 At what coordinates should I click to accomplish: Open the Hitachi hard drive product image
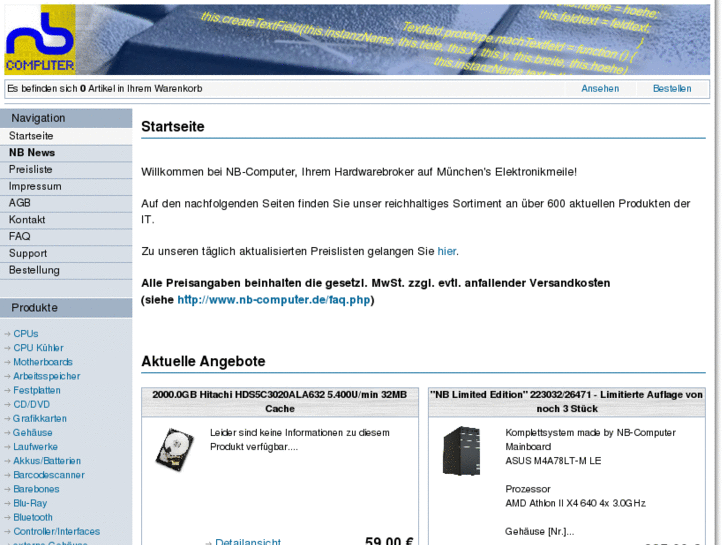pyautogui.click(x=174, y=450)
